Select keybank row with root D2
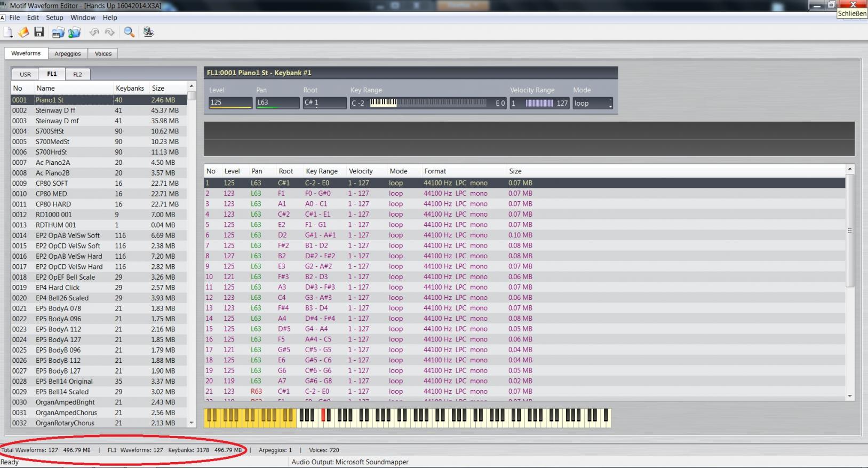The image size is (868, 468). 525,235
